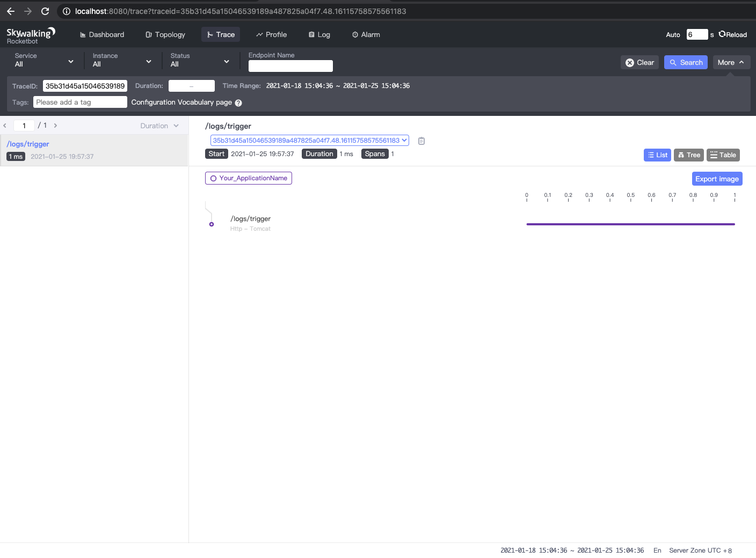Switch language via En in footer
Image resolution: width=756 pixels, height=558 pixels.
coord(657,550)
